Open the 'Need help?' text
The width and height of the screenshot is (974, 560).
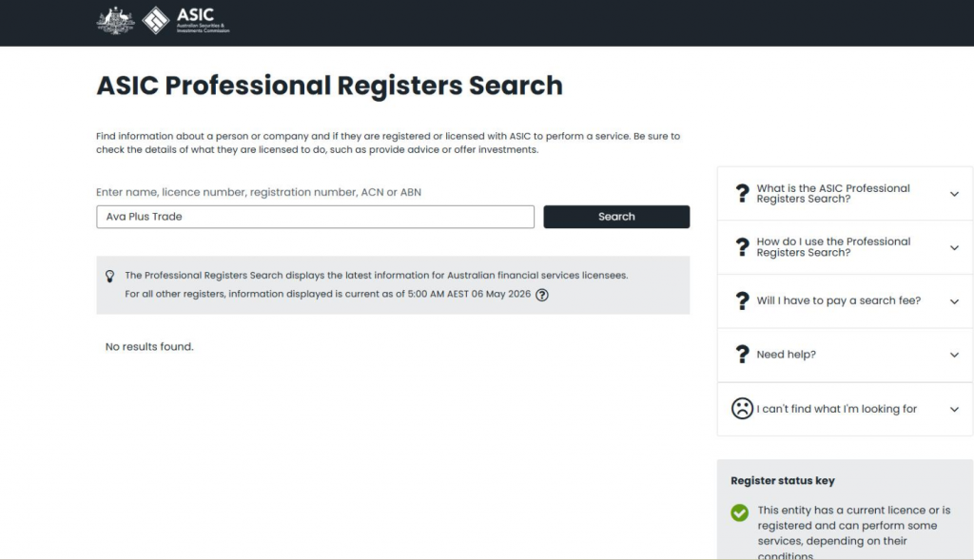click(x=786, y=355)
